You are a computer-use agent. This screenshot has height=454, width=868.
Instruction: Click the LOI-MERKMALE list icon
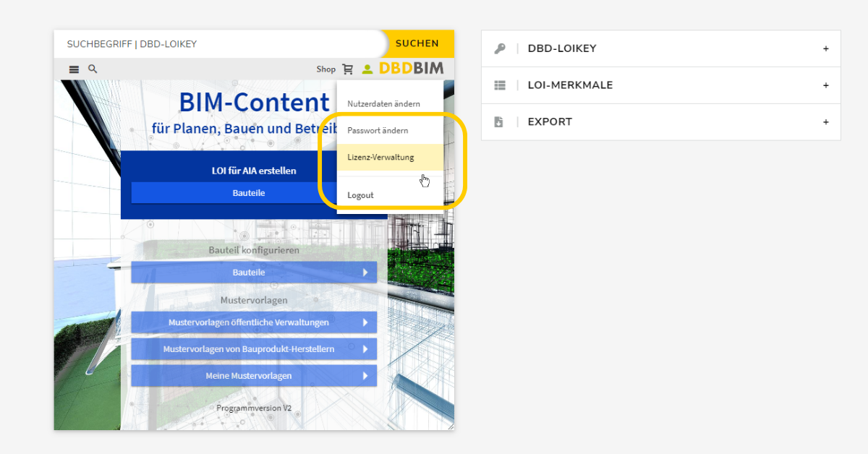tap(499, 85)
